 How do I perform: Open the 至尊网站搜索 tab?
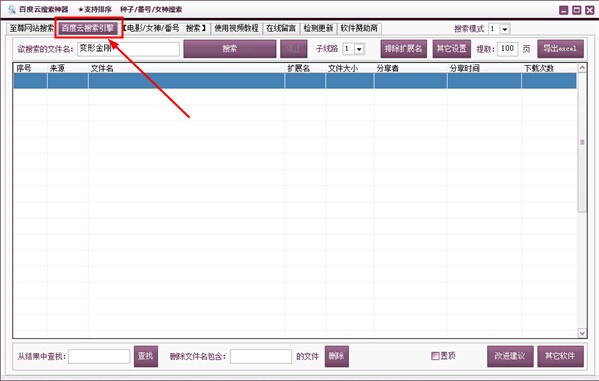click(31, 28)
